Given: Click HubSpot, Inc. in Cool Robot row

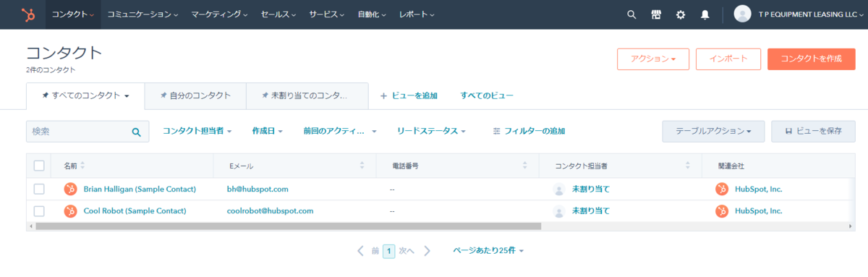Looking at the screenshot, I should 759,211.
